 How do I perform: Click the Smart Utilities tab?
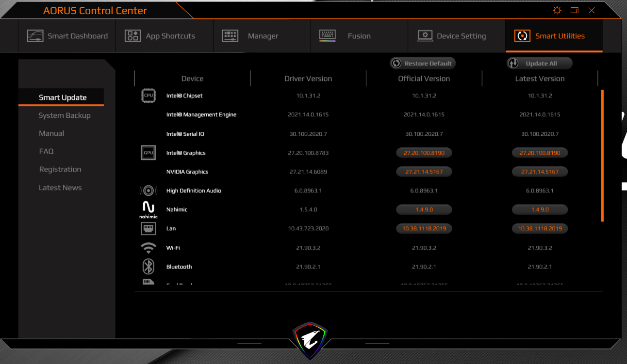click(x=554, y=36)
